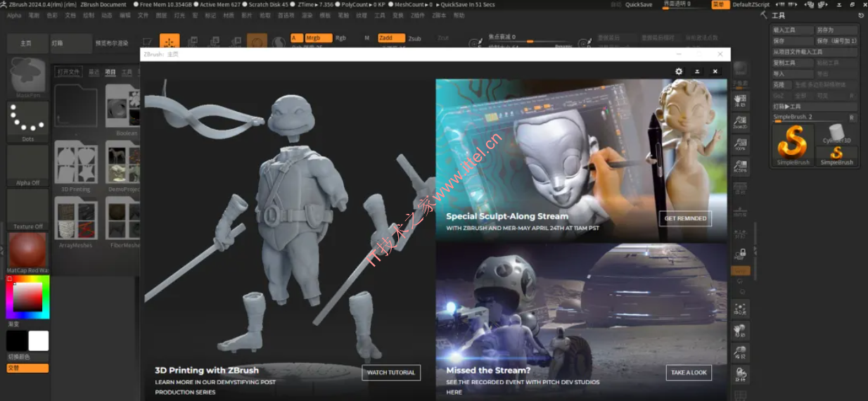Click the 另存为 save as button
Viewport: 868px width, 401px height.
(836, 30)
